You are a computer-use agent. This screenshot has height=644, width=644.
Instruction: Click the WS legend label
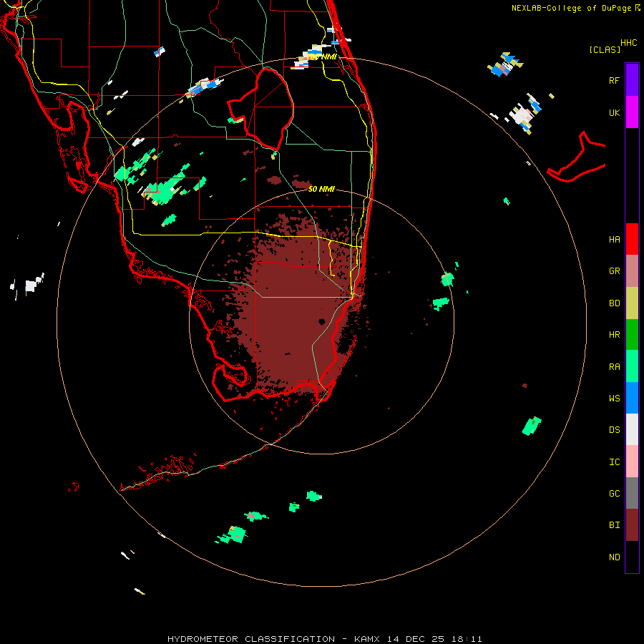pos(614,398)
